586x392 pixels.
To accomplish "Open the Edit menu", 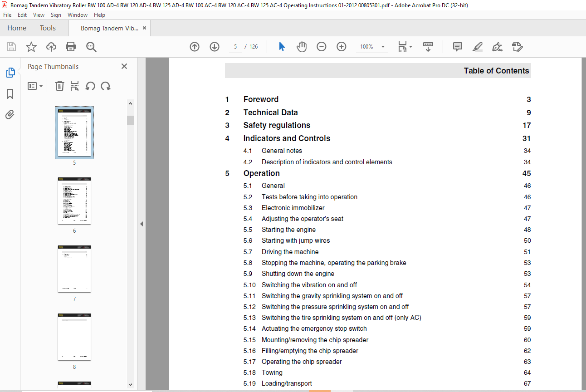I will 22,15.
